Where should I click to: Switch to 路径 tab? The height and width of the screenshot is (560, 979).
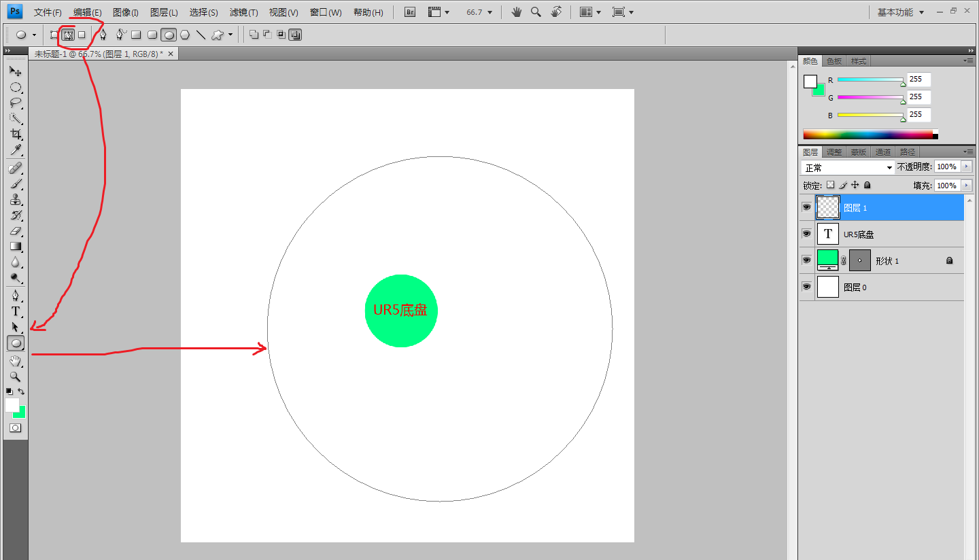point(908,152)
